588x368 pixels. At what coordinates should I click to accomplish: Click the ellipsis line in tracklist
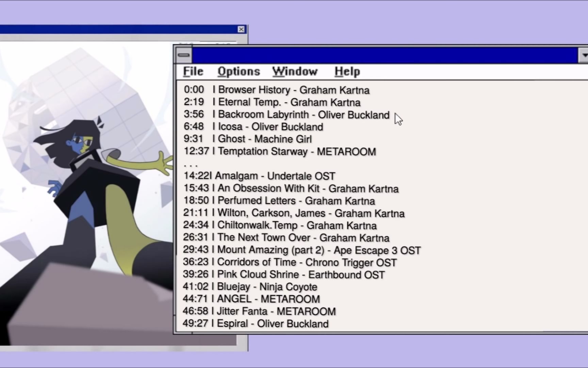click(x=191, y=165)
